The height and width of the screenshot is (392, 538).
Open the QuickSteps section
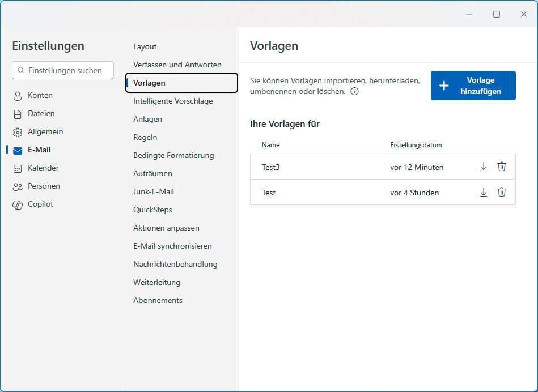click(x=152, y=210)
